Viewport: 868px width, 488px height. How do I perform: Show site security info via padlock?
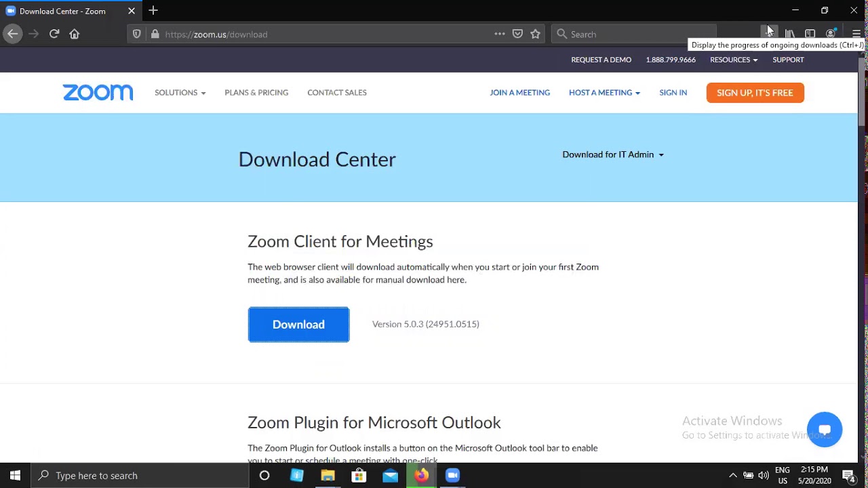point(155,34)
